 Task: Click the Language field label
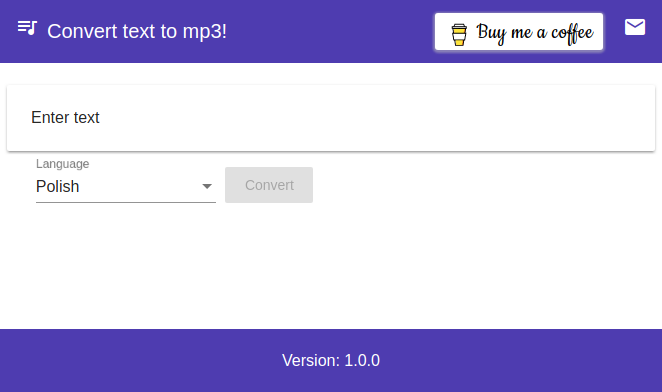[62, 164]
